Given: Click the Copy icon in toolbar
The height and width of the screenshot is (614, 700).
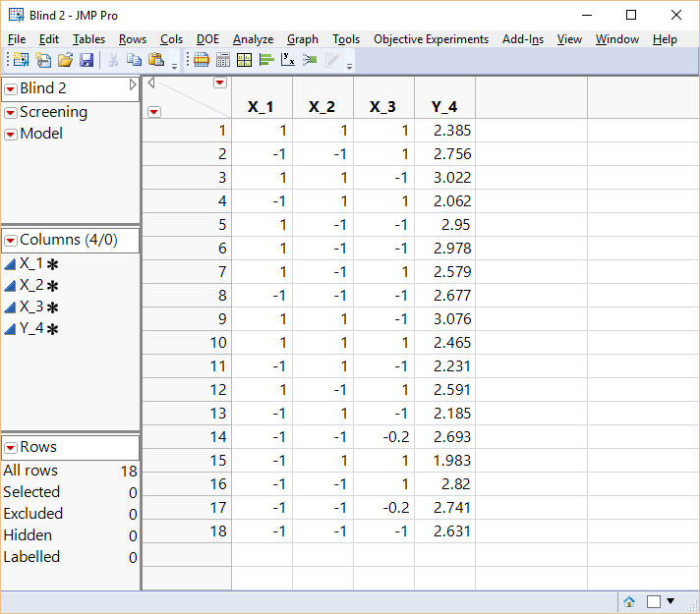Looking at the screenshot, I should pyautogui.click(x=134, y=59).
